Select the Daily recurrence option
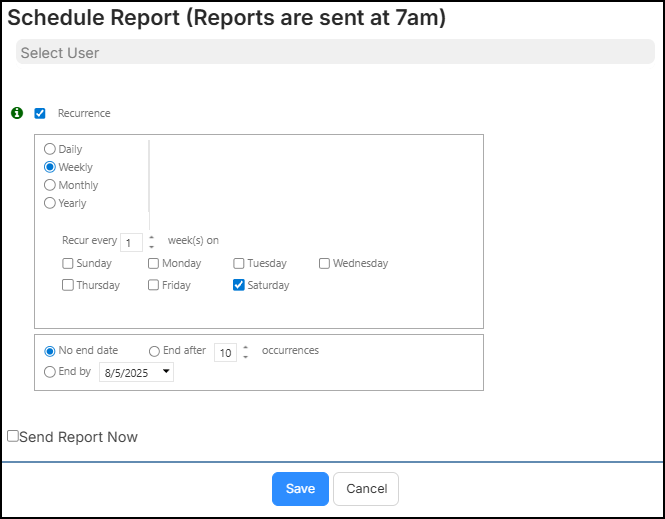Image resolution: width=665 pixels, height=519 pixels. pyautogui.click(x=50, y=149)
